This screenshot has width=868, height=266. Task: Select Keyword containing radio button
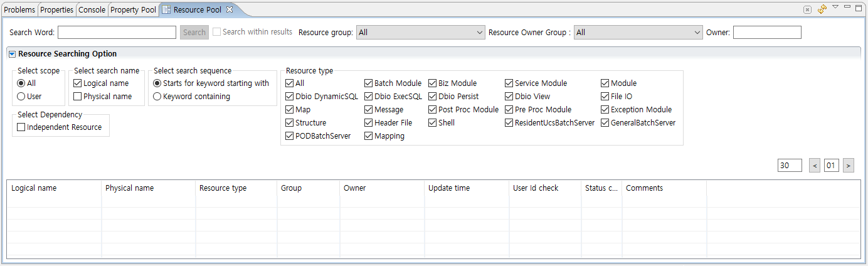[x=157, y=97]
